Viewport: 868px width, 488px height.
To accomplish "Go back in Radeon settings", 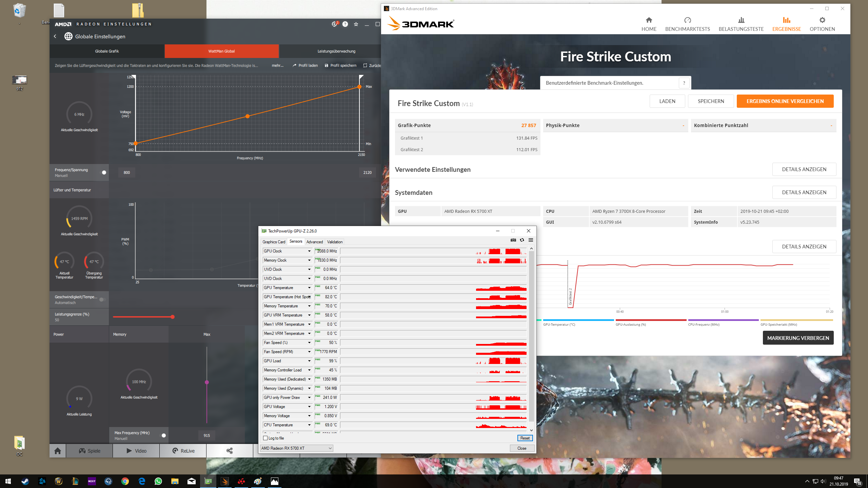I will (55, 36).
